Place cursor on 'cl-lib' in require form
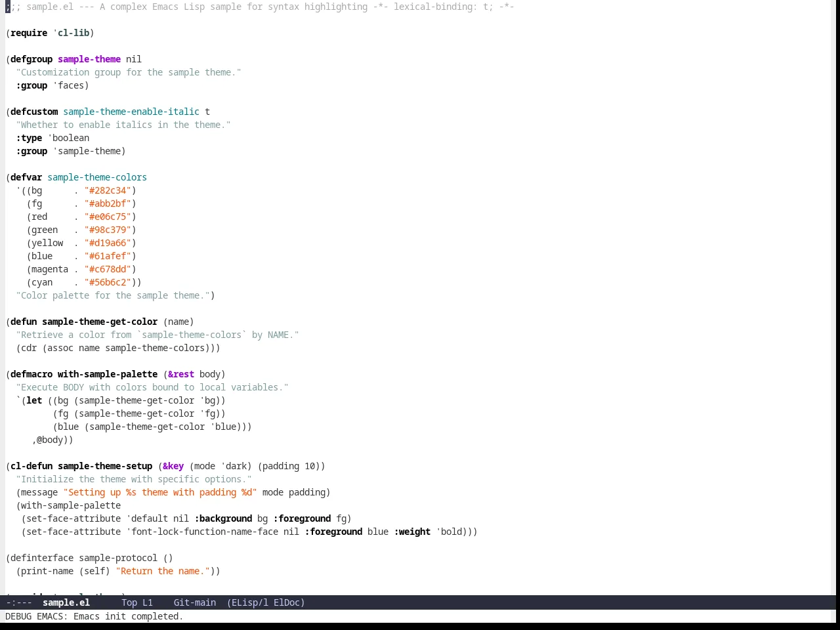The width and height of the screenshot is (840, 630). point(73,33)
